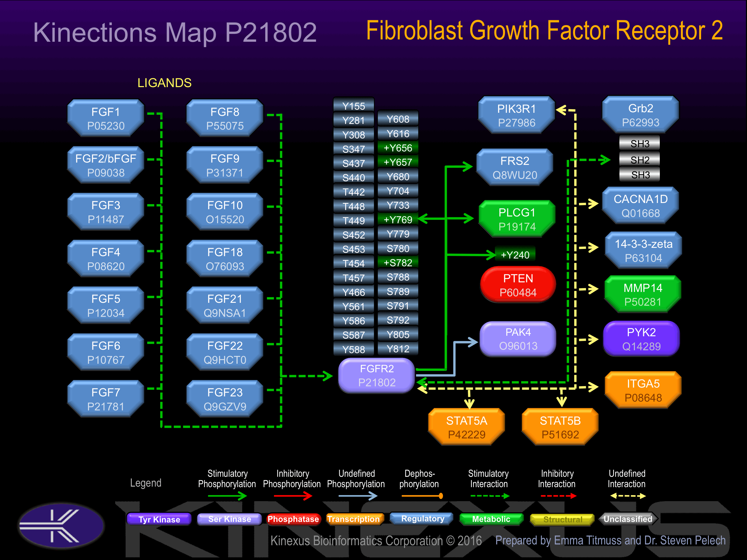Click the Stimulatory Phosphorylation green arrow
Screen dimensions: 747x560
(x=227, y=496)
